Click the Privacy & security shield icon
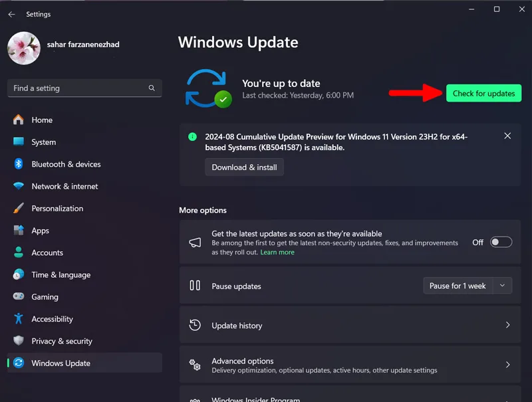The width and height of the screenshot is (532, 402). (x=19, y=341)
